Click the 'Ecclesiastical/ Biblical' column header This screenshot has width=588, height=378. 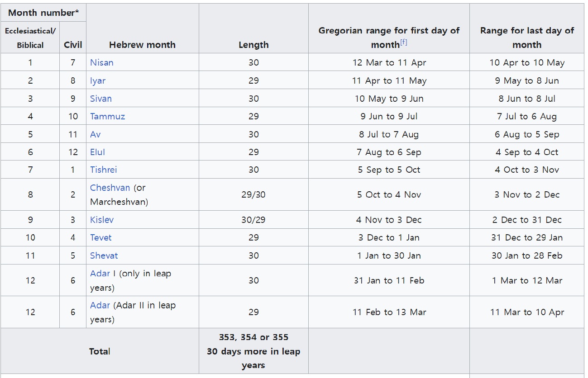[x=30, y=38]
